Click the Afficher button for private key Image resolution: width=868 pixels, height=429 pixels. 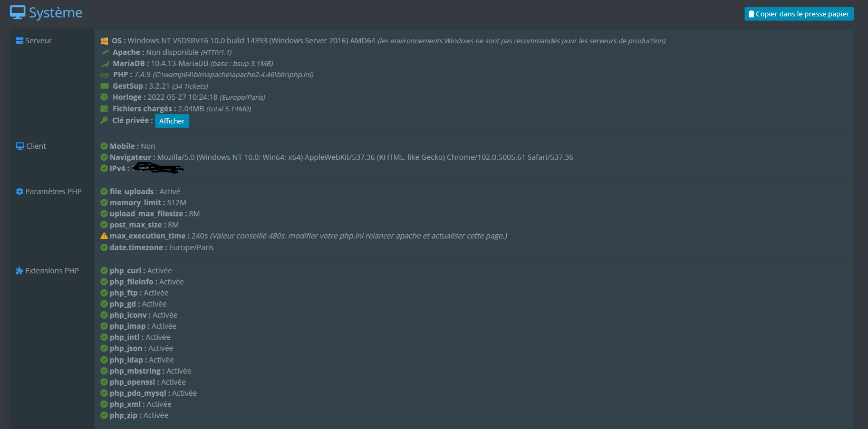[172, 121]
